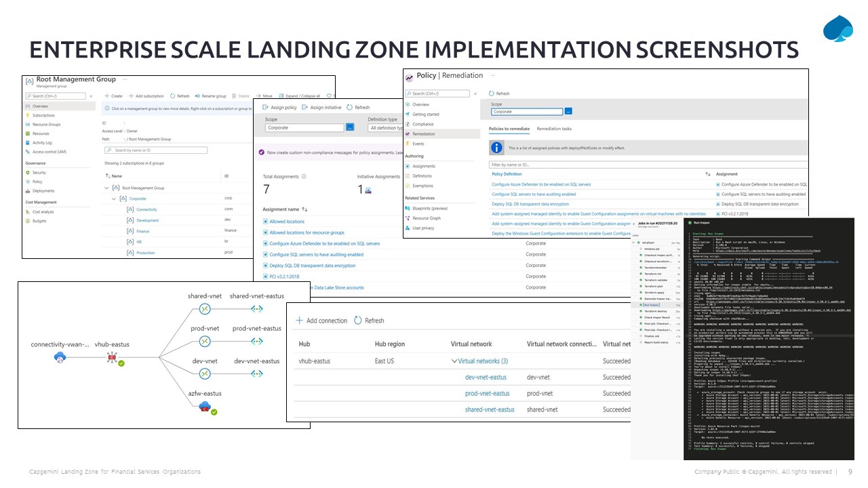Open Overview in Root Management Group sidebar

[x=40, y=106]
